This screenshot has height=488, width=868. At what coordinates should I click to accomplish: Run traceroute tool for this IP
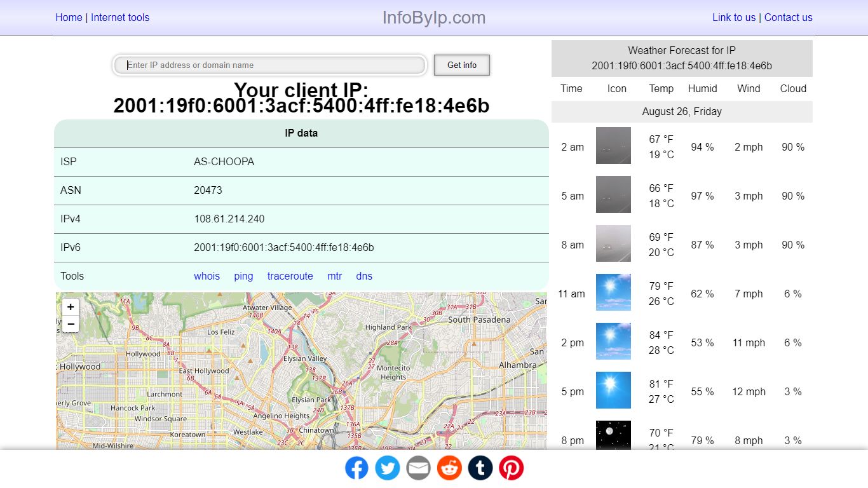[x=290, y=276]
